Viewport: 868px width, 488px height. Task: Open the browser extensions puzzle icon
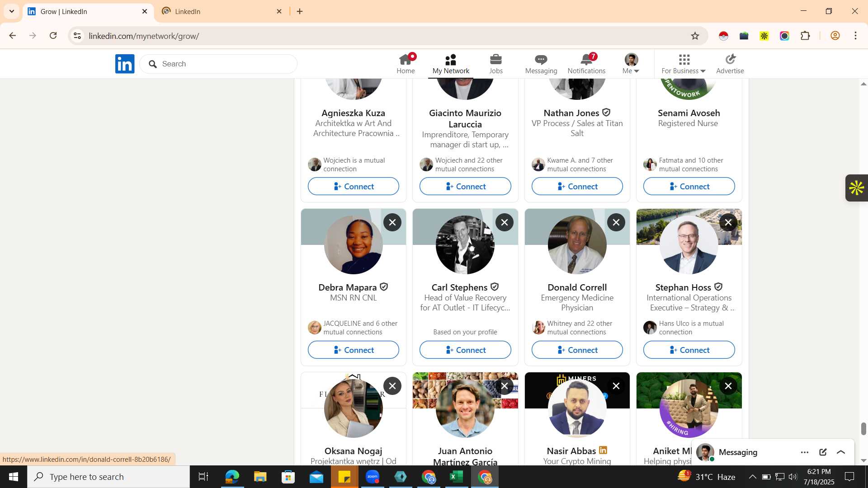tap(805, 36)
